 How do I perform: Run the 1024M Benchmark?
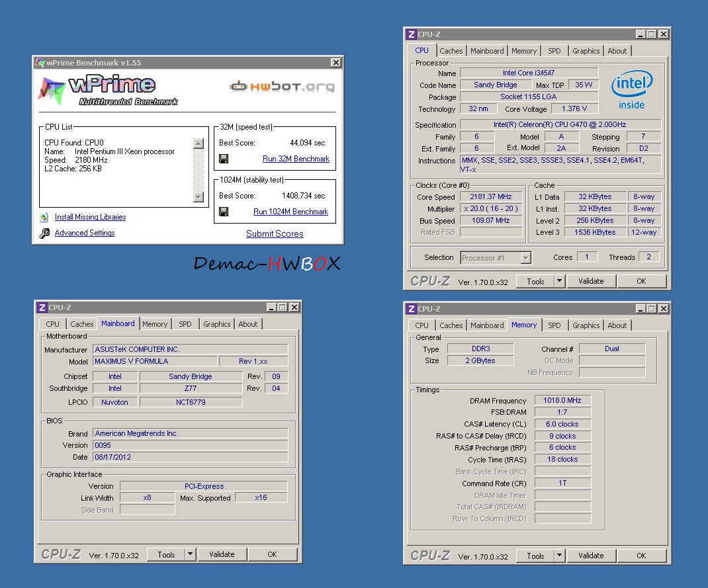tap(290, 212)
